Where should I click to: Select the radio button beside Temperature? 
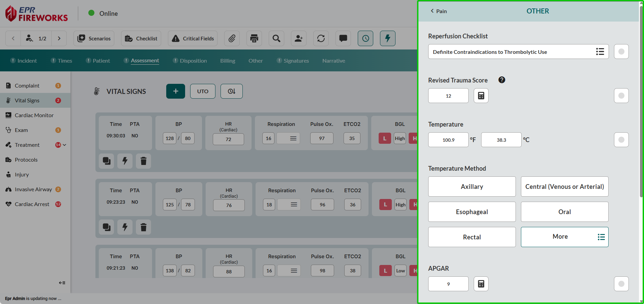[x=621, y=139]
